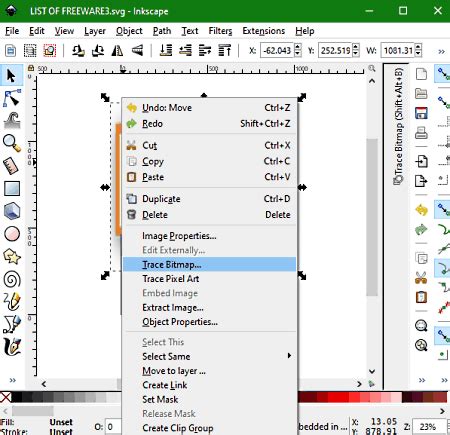
Task: Click Deselect toolbar icon
Action: 50,51
